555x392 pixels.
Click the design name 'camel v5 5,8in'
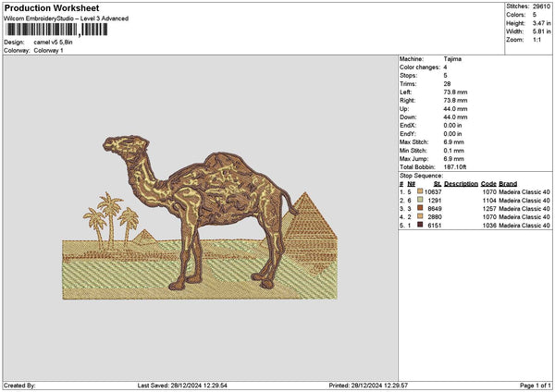click(53, 43)
